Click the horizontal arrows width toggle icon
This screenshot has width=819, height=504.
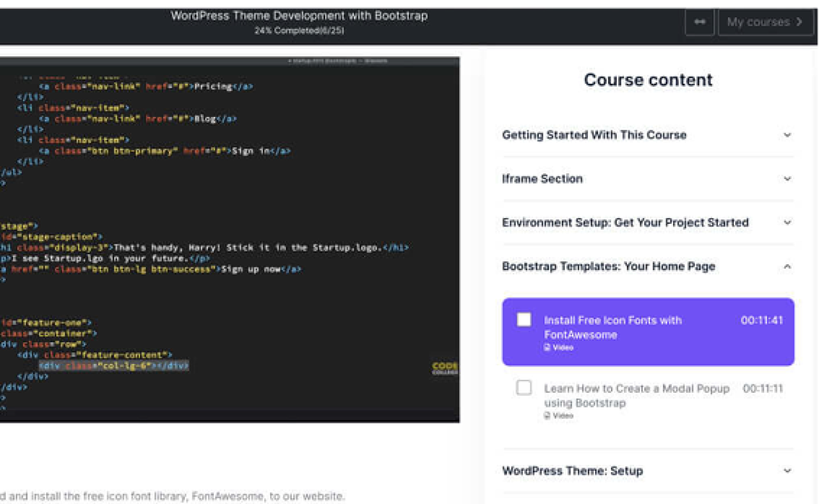point(699,22)
